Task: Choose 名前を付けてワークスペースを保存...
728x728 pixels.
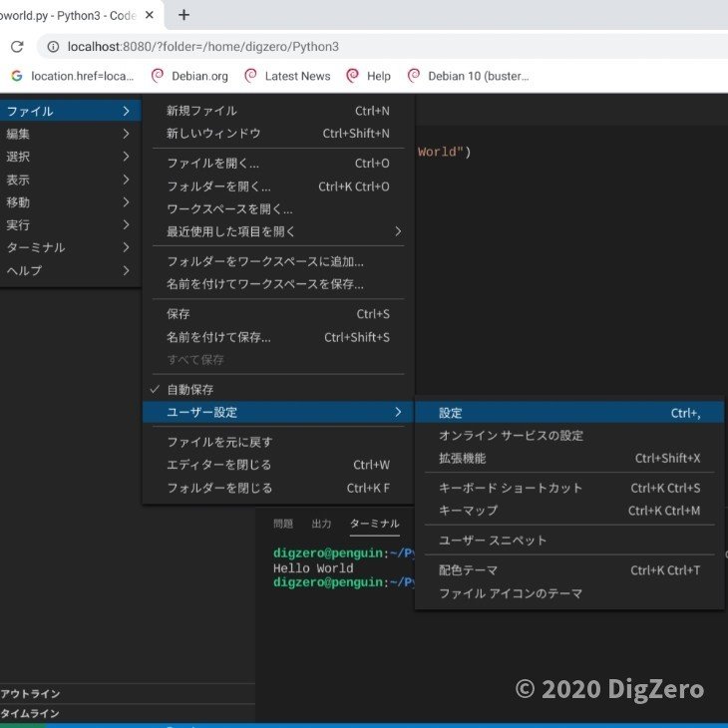Action: [x=277, y=283]
